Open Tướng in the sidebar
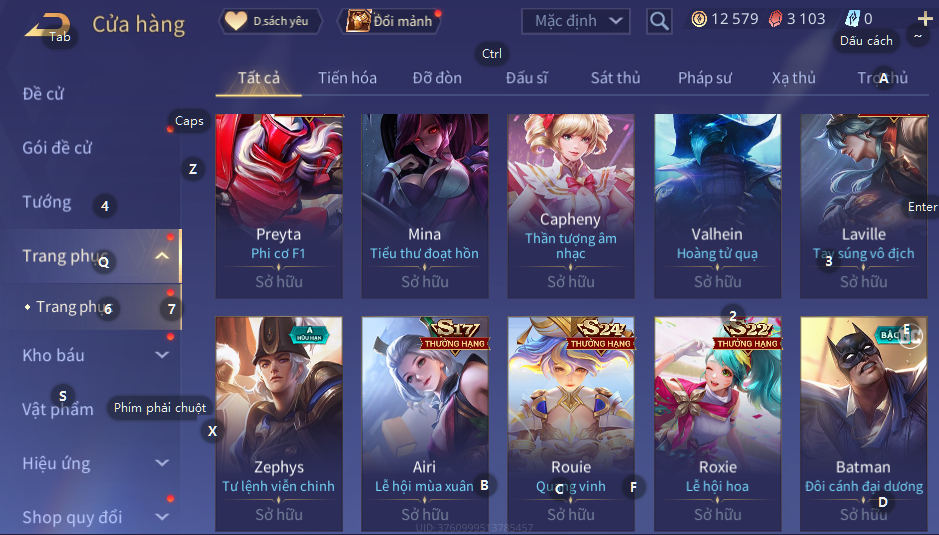The height and width of the screenshot is (535, 939). pyautogui.click(x=47, y=202)
